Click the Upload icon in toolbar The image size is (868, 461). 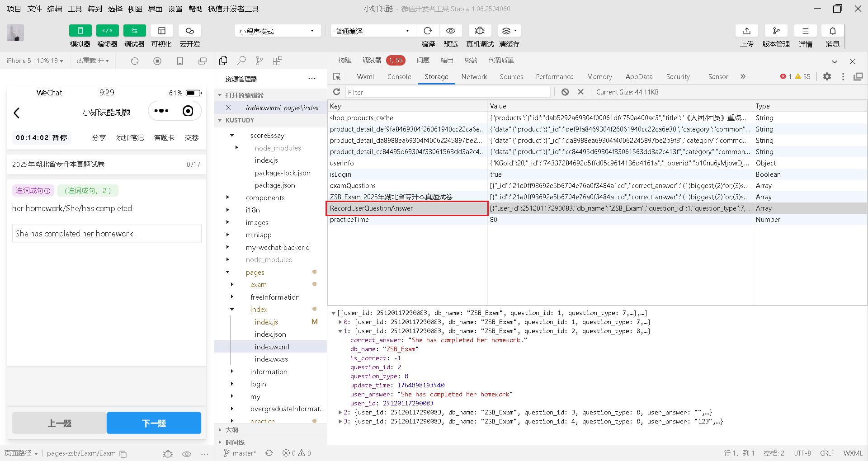point(746,31)
